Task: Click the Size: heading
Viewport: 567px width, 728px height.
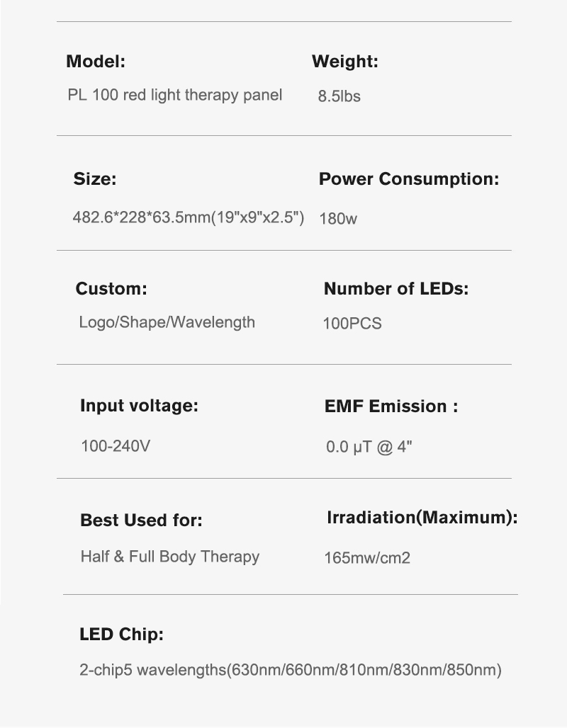Action: click(x=95, y=178)
